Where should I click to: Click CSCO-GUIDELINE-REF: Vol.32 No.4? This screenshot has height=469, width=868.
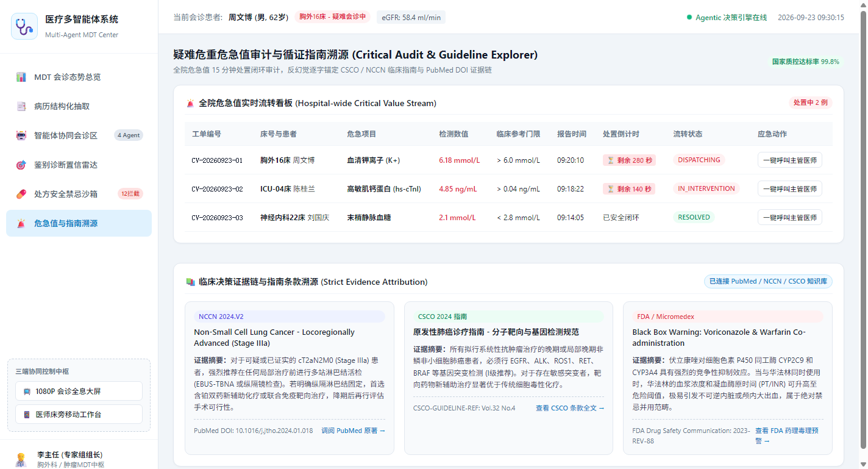pyautogui.click(x=464, y=408)
